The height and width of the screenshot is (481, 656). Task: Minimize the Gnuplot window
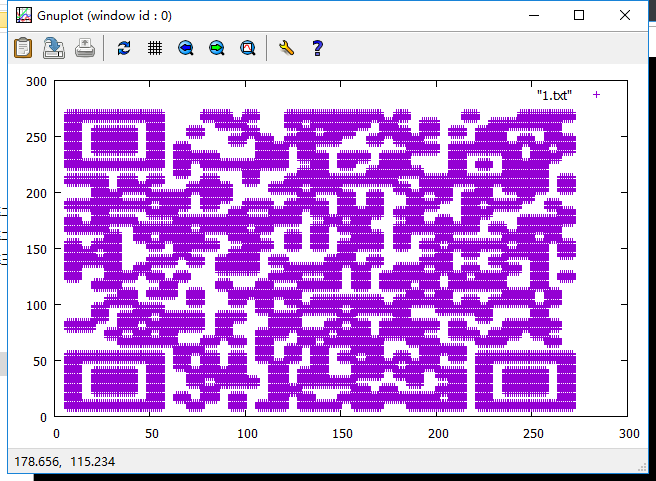[532, 15]
